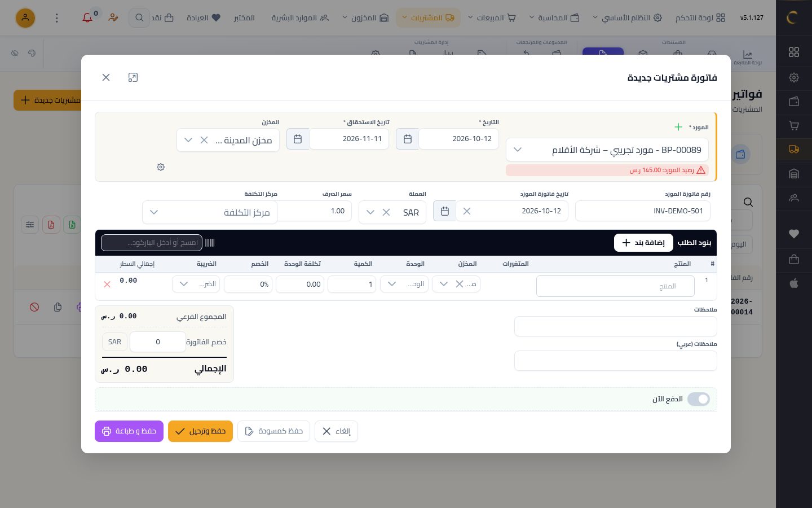Viewport: 812px width, 508px height.
Task: Open the user profile avatar menu
Action: pyautogui.click(x=25, y=18)
